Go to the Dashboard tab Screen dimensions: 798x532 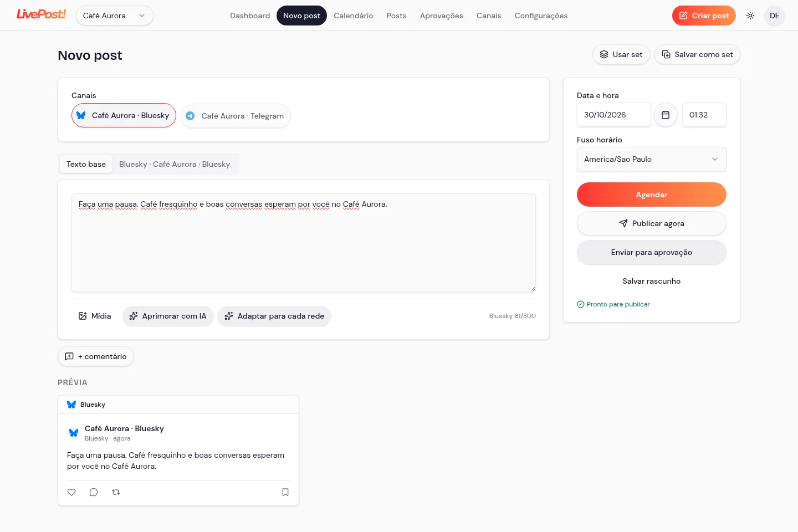(x=250, y=16)
